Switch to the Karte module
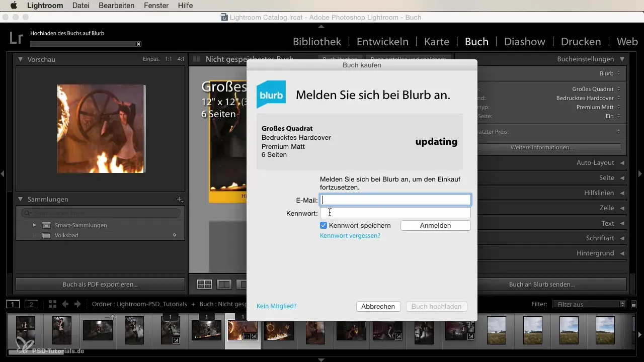 (x=437, y=42)
